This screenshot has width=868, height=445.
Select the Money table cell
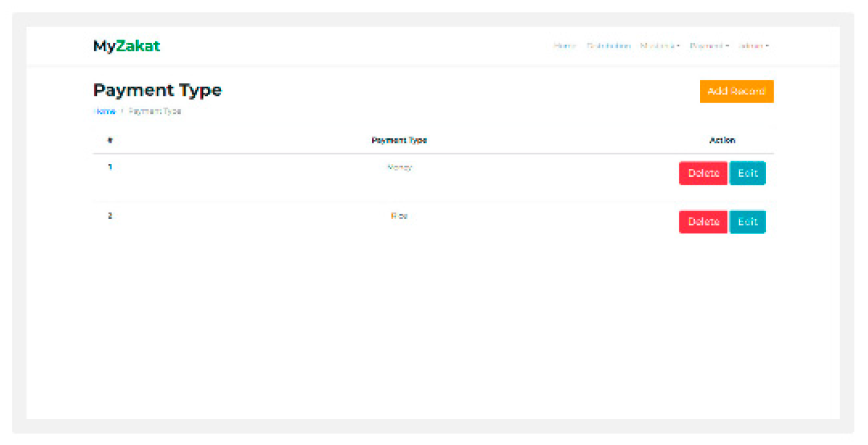[400, 168]
